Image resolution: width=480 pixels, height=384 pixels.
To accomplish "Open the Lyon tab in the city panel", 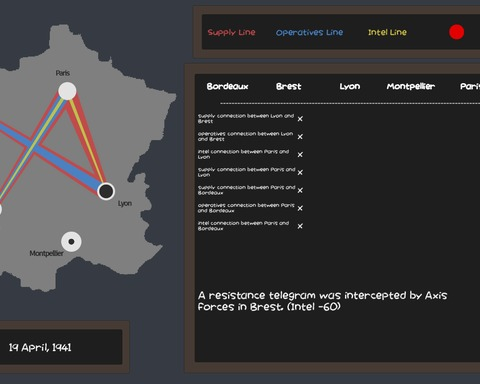I will [350, 87].
